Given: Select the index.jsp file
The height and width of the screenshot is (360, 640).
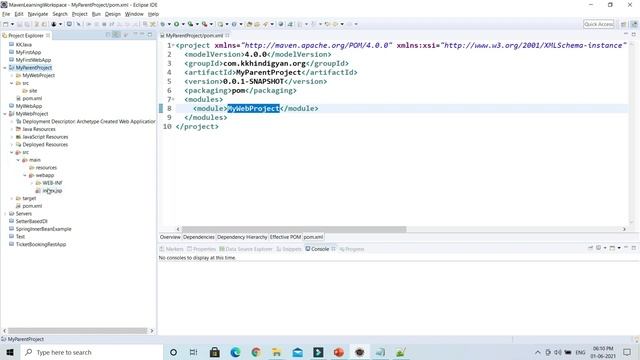Looking at the screenshot, I should click(52, 191).
